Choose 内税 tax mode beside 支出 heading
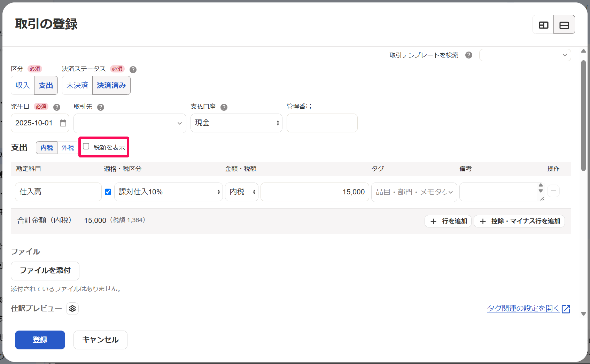 coord(47,148)
